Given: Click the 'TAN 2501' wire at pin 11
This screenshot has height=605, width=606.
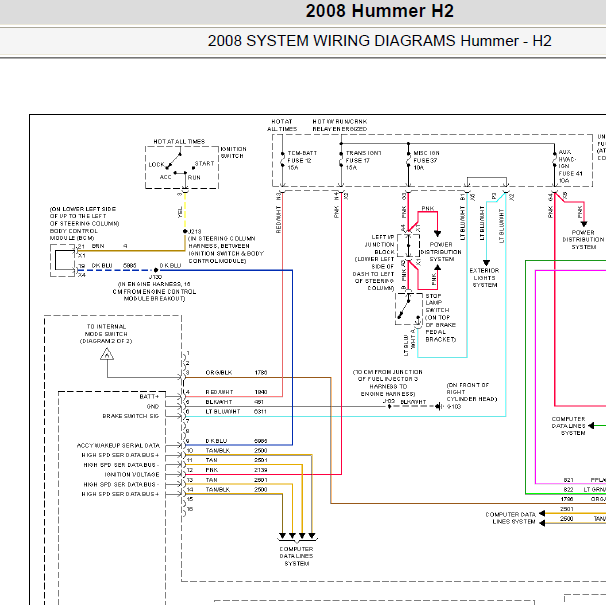Looking at the screenshot, I should click(x=236, y=460).
